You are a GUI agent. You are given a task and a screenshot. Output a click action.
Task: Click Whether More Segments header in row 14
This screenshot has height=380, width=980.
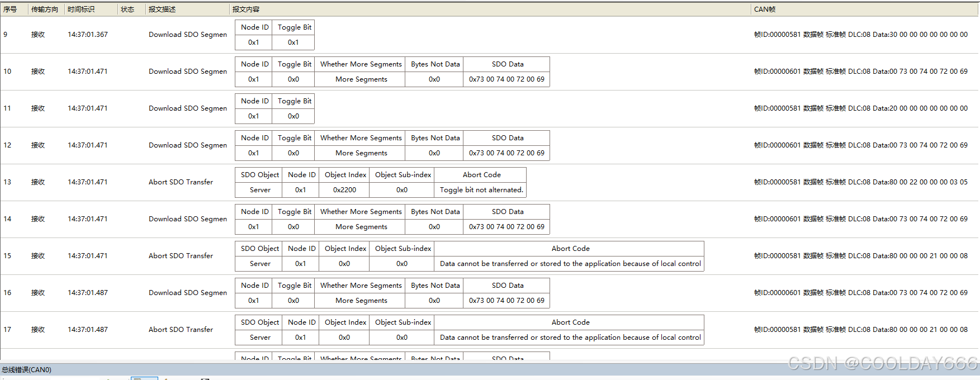361,212
